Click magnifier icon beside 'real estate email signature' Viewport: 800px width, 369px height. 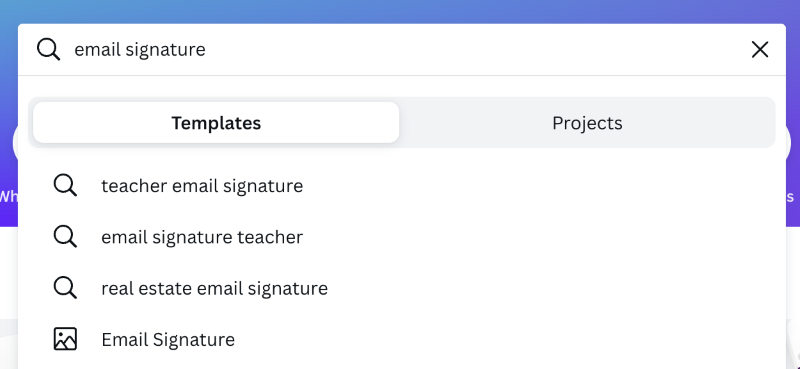click(65, 288)
